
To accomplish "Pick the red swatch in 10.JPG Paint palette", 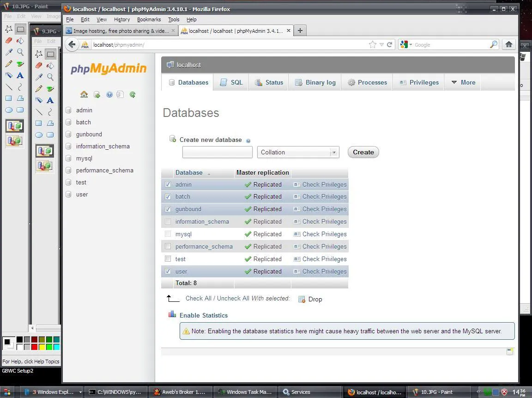I will tap(34, 347).
